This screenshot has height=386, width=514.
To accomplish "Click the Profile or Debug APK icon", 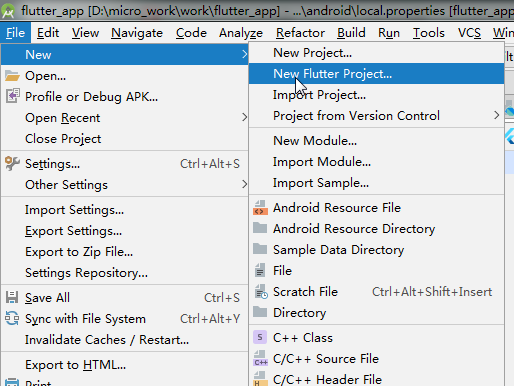I will click(x=13, y=96).
